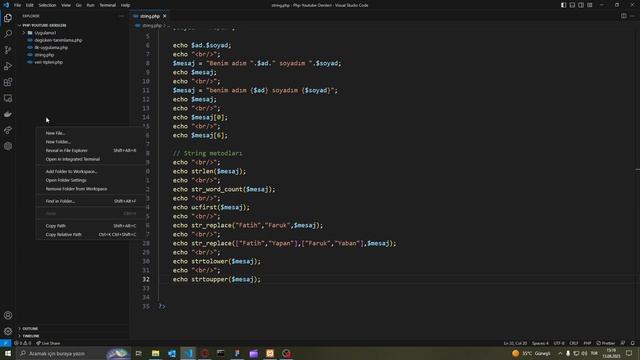640x360 pixels.
Task: Choose Copy Path from the context menu
Action: (90, 226)
